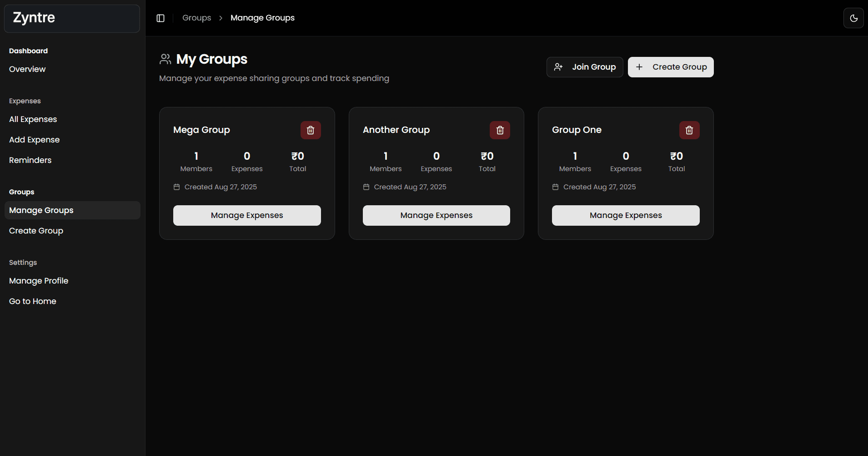The width and height of the screenshot is (868, 456).
Task: Open the Reminders sidebar item
Action: [30, 160]
